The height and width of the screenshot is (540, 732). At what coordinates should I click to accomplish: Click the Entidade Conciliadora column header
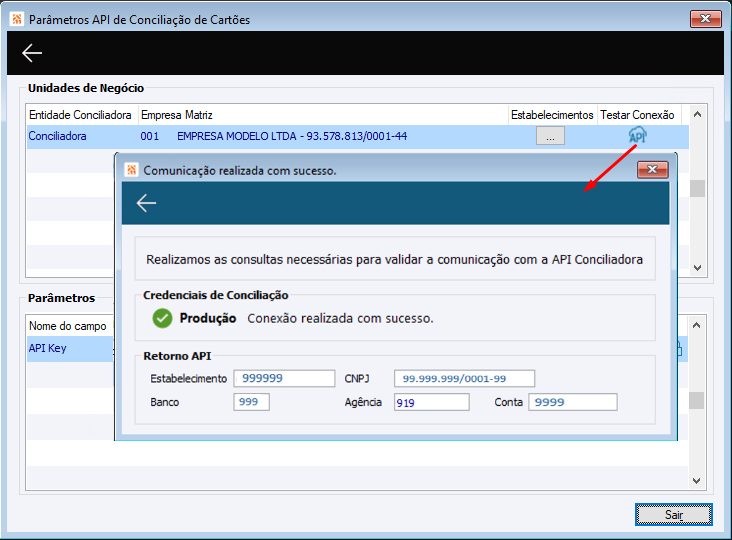(80, 115)
